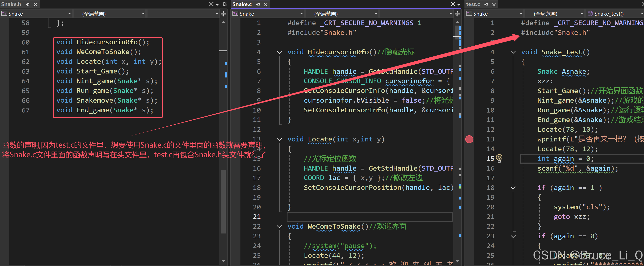Click the WeComeToSnake() declaration in Snake.h

(x=99, y=52)
